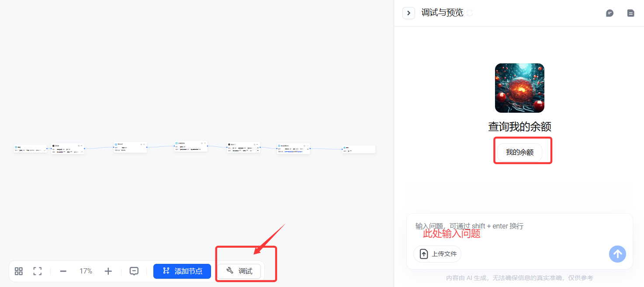Viewport: 644px width, 287px height.
Task: Collapse the 调试与预览 panel with the chevron
Action: (409, 13)
